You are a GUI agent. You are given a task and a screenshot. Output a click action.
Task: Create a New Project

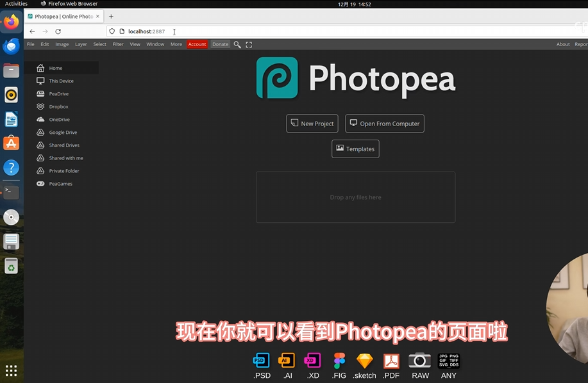pos(312,124)
